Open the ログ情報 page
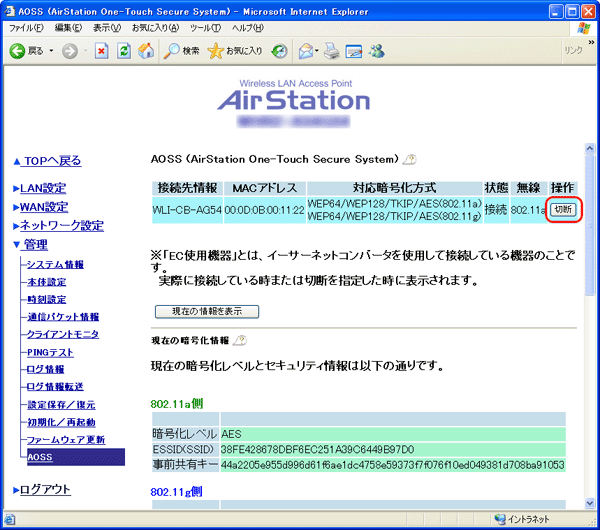 click(x=46, y=369)
